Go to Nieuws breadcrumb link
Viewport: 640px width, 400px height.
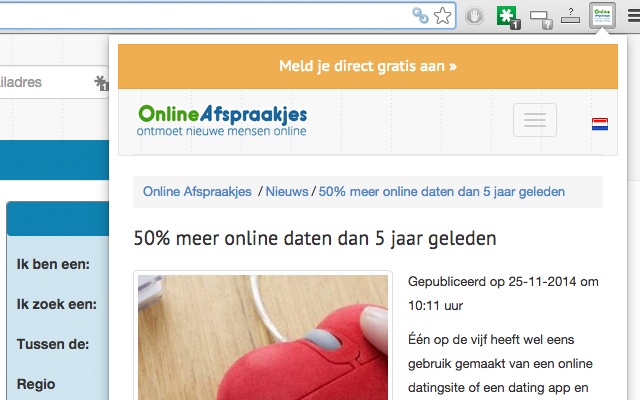pos(287,191)
